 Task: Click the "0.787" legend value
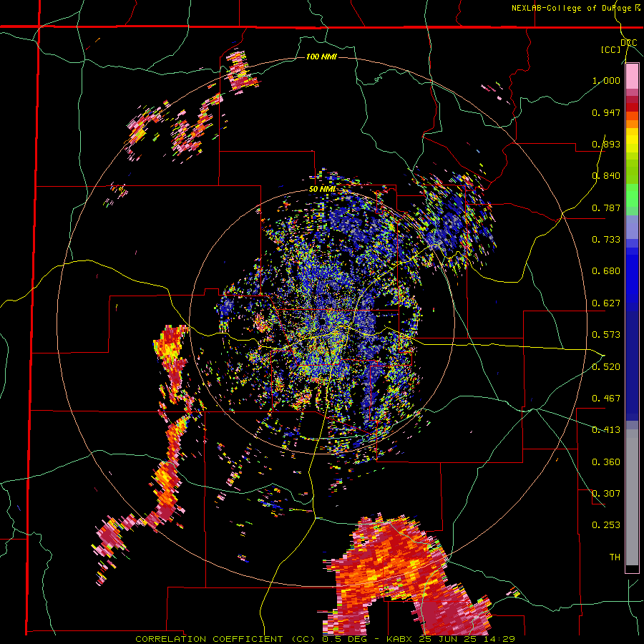[606, 208]
